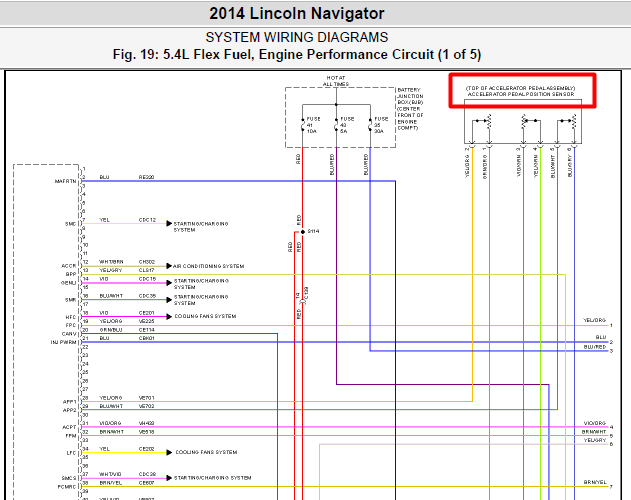The height and width of the screenshot is (500, 631).
Task: Click the "APP1" pin name
Action: click(69, 402)
